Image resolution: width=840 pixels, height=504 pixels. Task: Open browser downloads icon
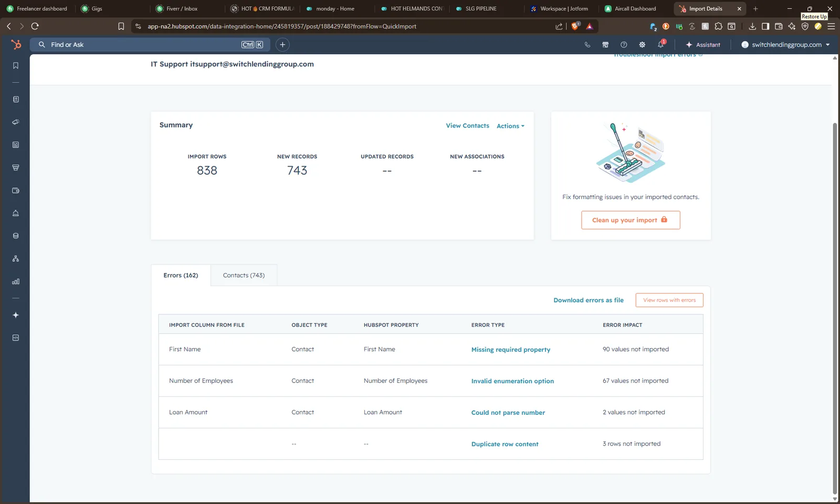(x=752, y=26)
